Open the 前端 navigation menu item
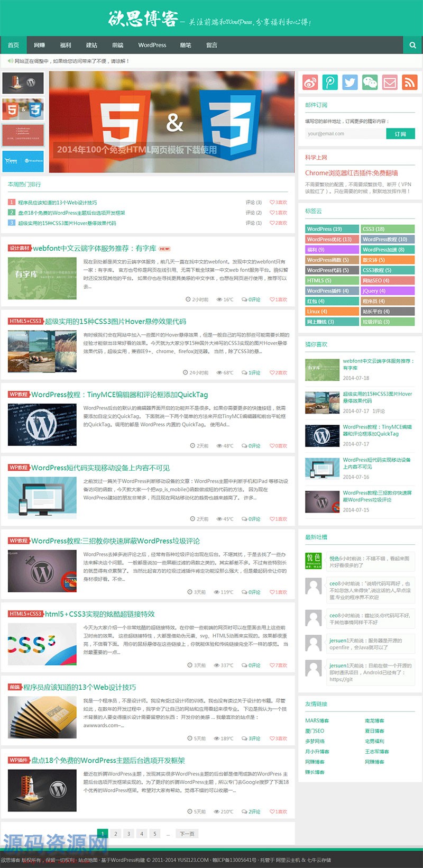 (117, 45)
